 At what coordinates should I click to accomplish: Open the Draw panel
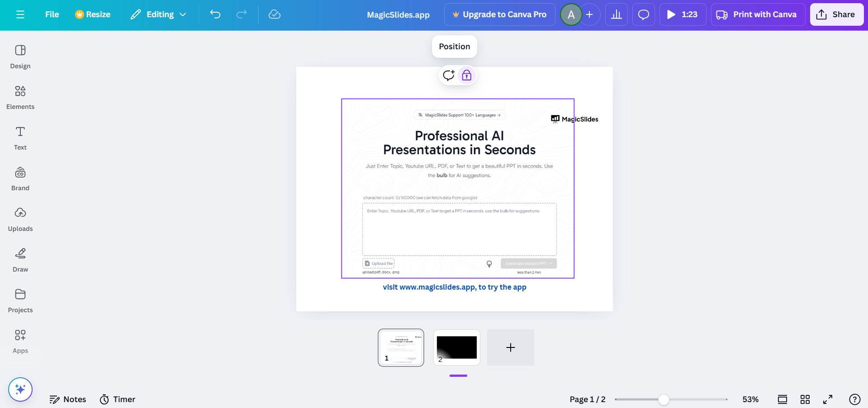[x=20, y=260]
